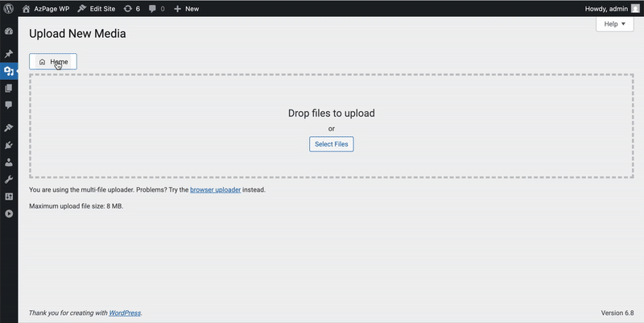Image resolution: width=644 pixels, height=323 pixels.
Task: Click the 'Maximum upload file size: 8 MB.' text
Action: tap(76, 206)
